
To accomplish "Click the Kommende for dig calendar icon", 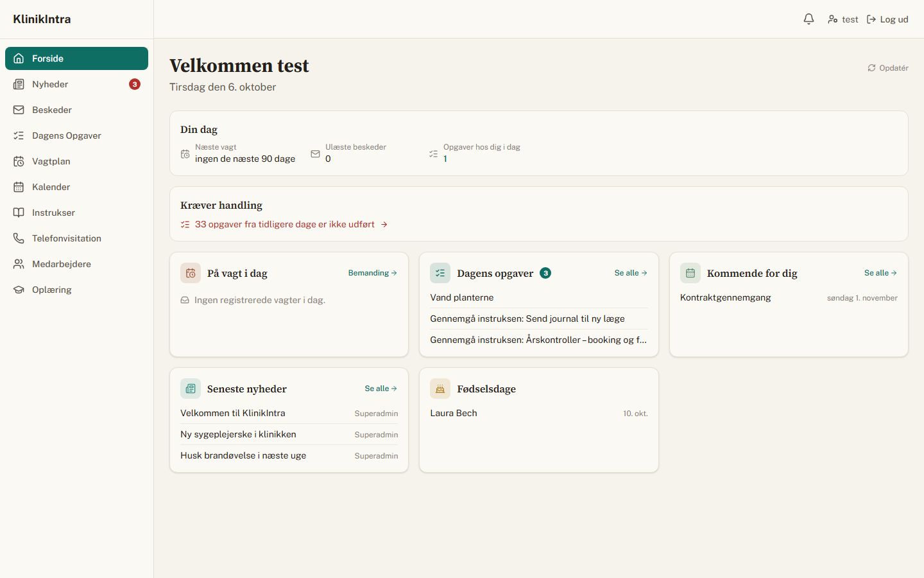I will click(x=690, y=273).
